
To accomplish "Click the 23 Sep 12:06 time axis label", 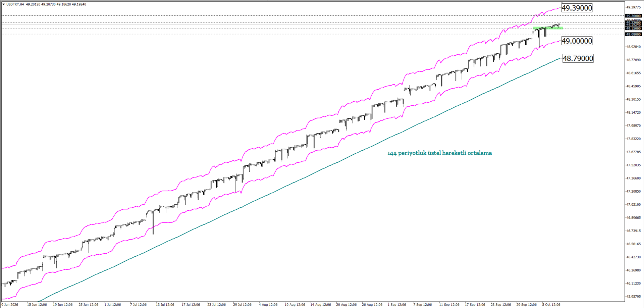I will point(501,305).
